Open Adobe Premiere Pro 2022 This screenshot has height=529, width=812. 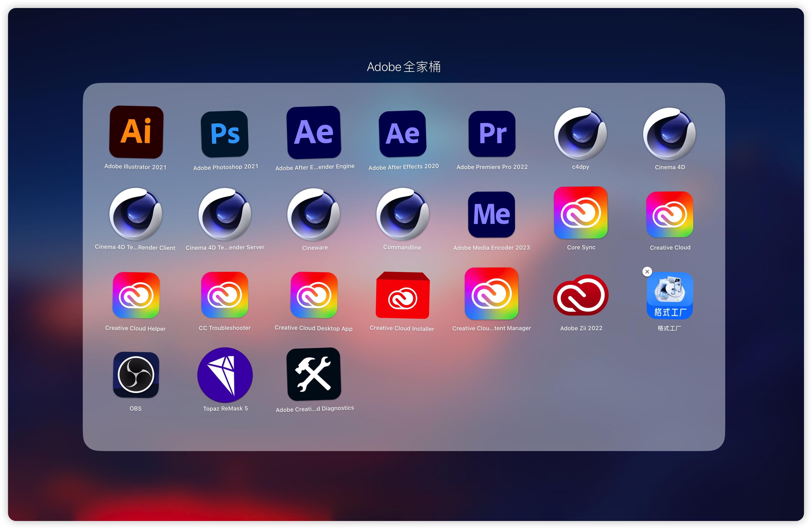(x=492, y=134)
